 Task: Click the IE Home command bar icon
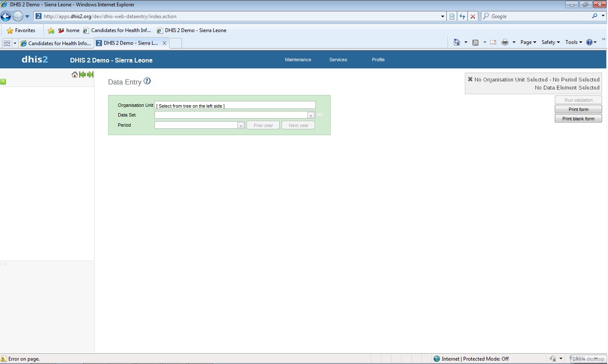(456, 42)
